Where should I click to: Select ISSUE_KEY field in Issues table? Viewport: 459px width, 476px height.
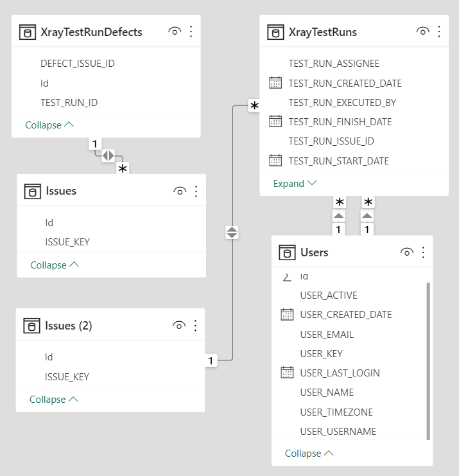click(x=67, y=242)
